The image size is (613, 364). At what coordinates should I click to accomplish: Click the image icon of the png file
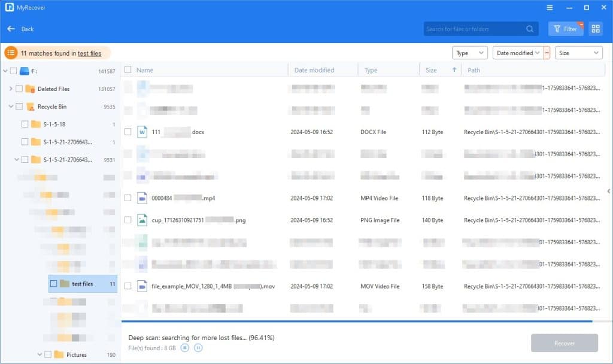pos(142,220)
